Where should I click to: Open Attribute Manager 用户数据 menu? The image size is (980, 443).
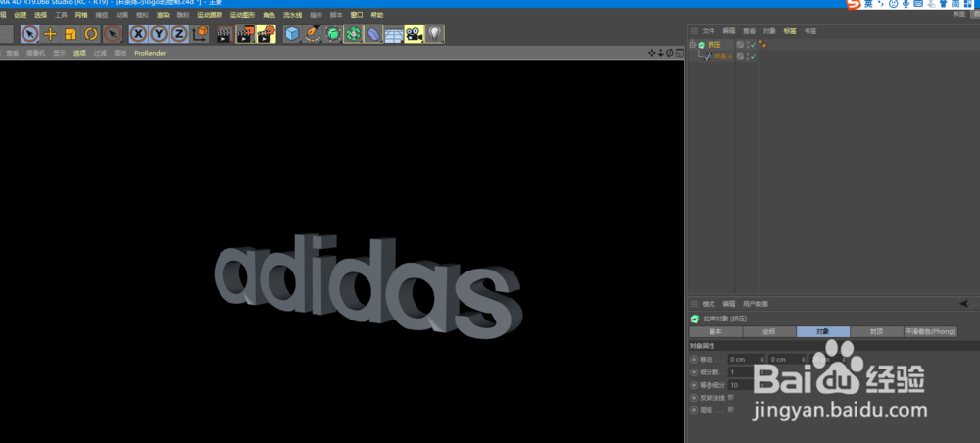[755, 304]
